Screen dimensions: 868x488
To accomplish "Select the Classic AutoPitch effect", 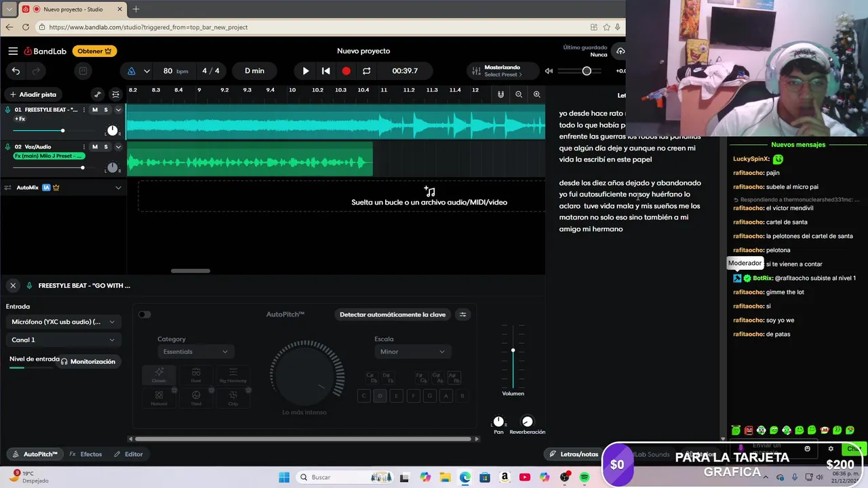I will point(159,375).
